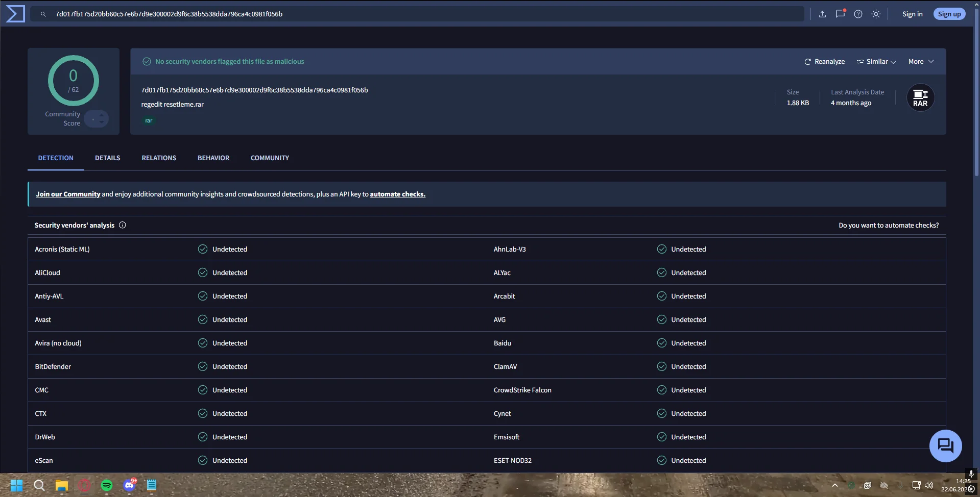980x497 pixels.
Task: Click the 'ALYac' vendor name
Action: click(502, 273)
